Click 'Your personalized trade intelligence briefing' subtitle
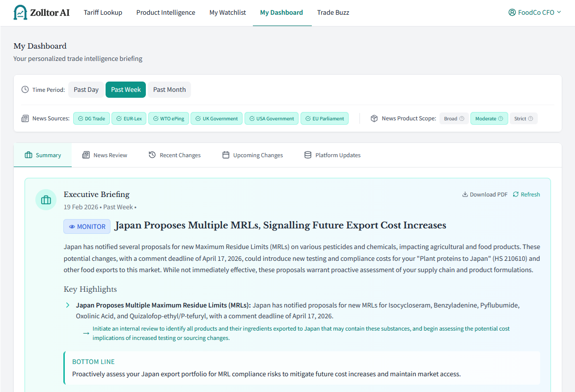The height and width of the screenshot is (392, 575). click(x=78, y=58)
